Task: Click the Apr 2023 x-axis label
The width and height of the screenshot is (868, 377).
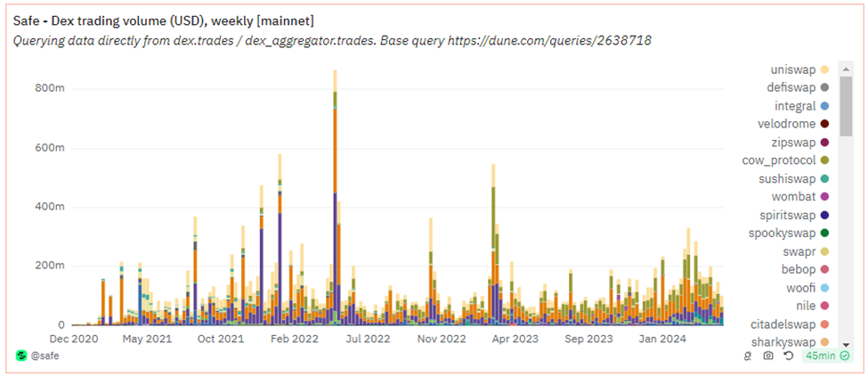Action: click(x=517, y=338)
